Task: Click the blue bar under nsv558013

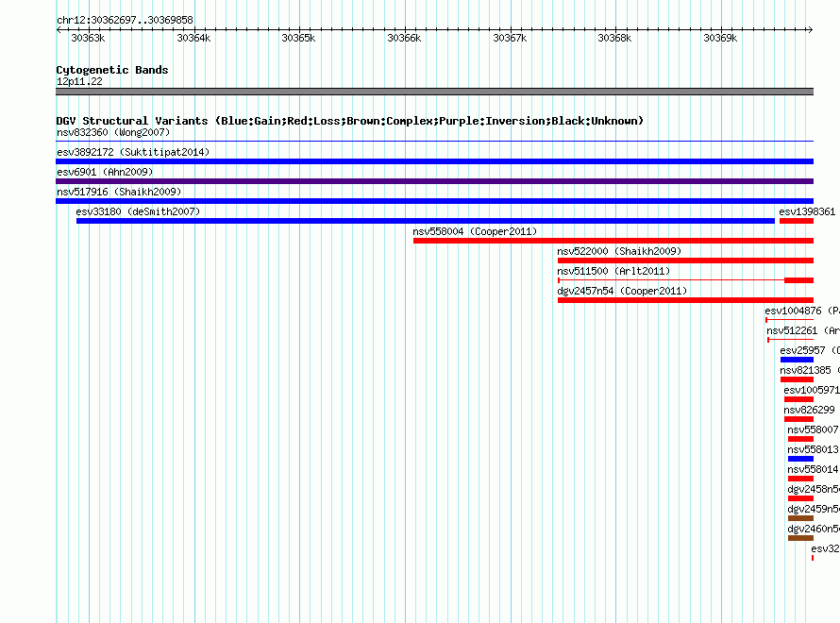Action: tap(801, 459)
